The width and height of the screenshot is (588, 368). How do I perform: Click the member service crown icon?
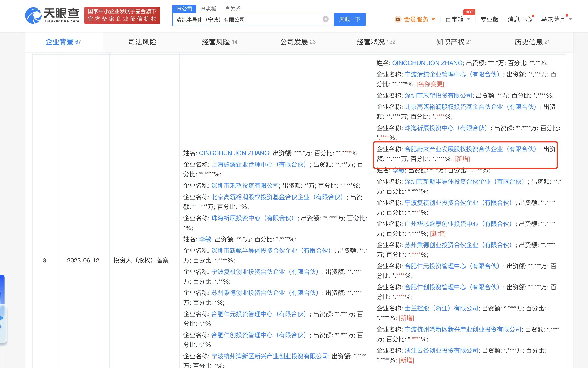(398, 19)
